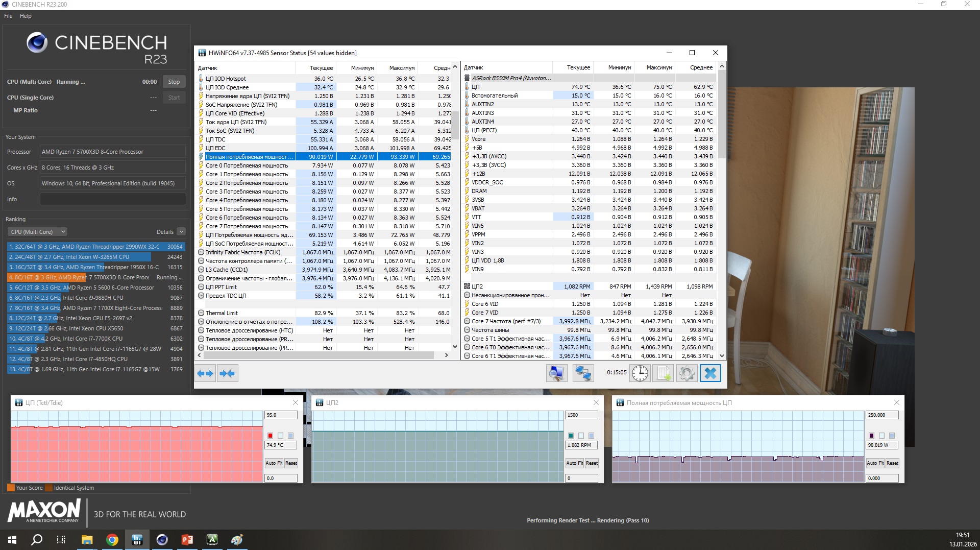Open PowerPoint from the taskbar
Viewport: 980px width, 550px height.
coord(187,539)
